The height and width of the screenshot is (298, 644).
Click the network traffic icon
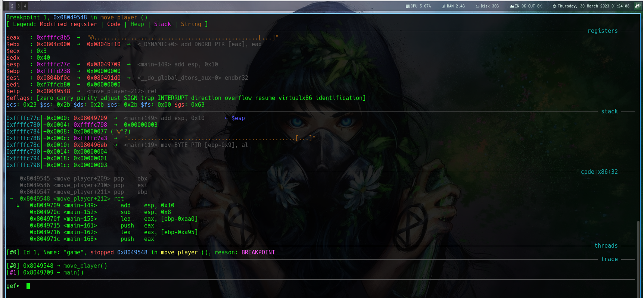click(512, 6)
